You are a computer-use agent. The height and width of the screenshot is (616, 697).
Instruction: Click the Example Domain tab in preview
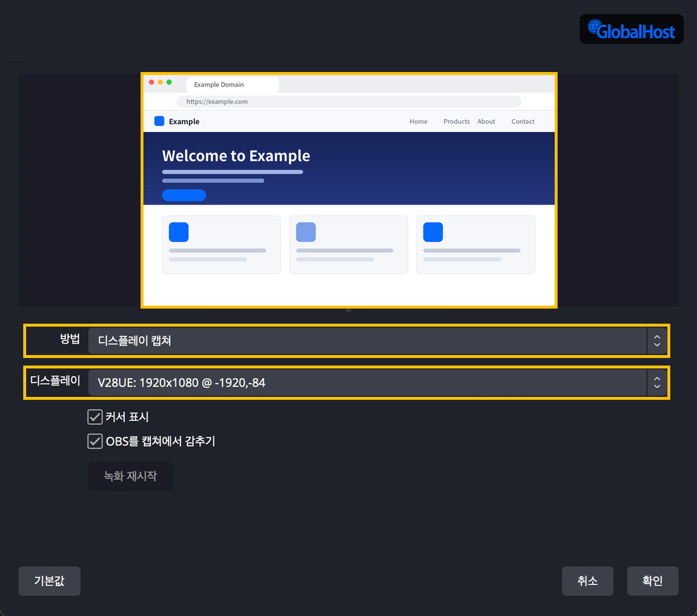(232, 85)
